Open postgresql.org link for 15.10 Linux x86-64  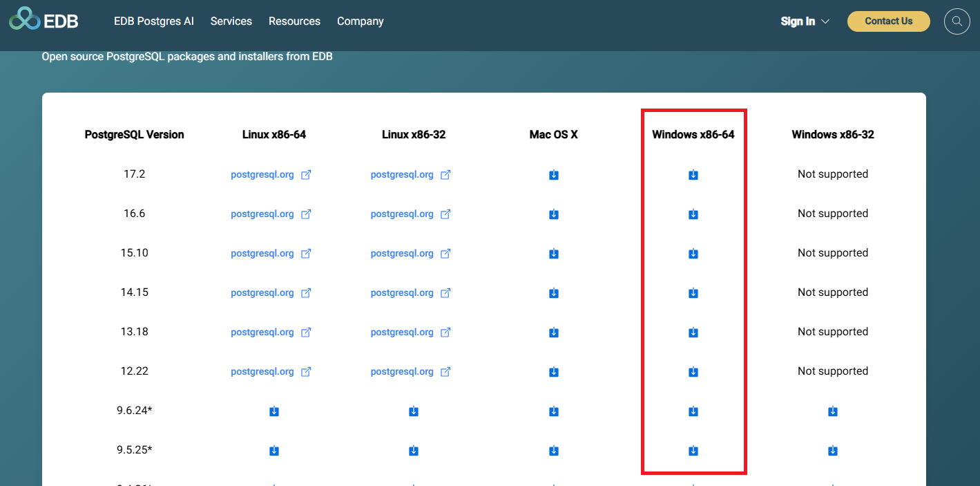point(271,254)
